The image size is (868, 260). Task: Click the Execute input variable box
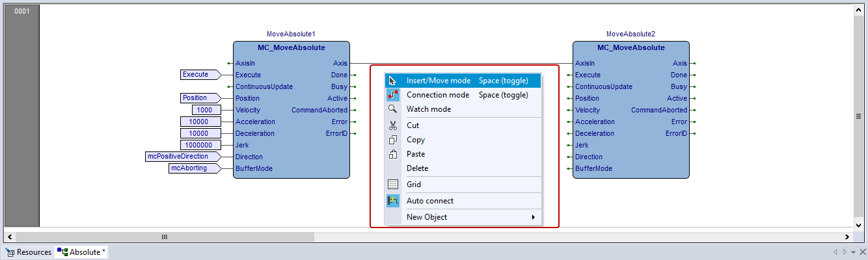[199, 75]
